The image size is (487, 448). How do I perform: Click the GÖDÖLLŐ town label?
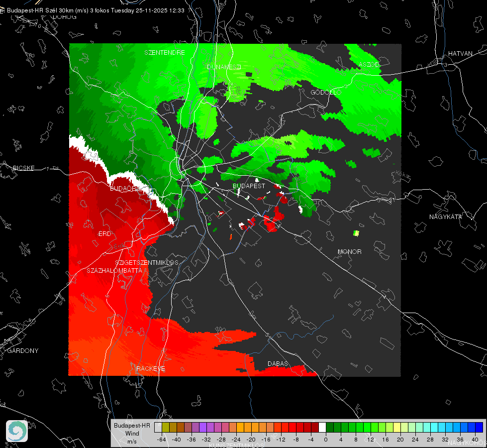click(x=326, y=92)
